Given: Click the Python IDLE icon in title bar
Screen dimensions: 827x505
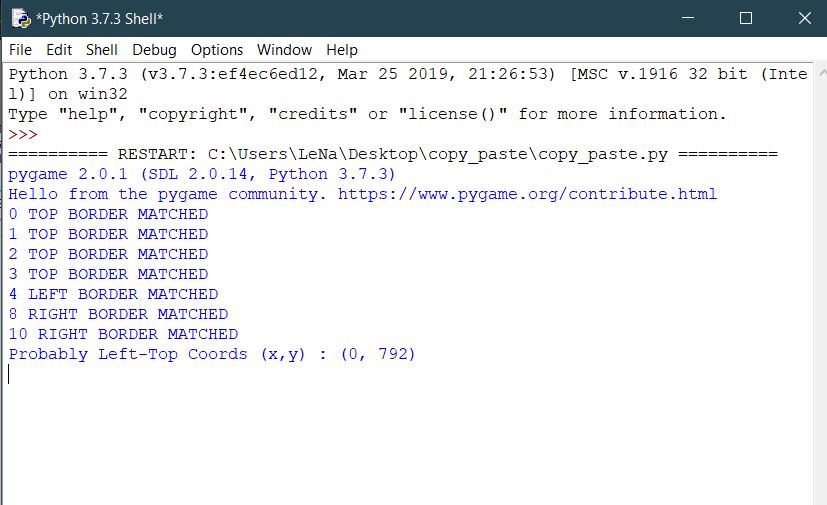Looking at the screenshot, I should (x=18, y=19).
